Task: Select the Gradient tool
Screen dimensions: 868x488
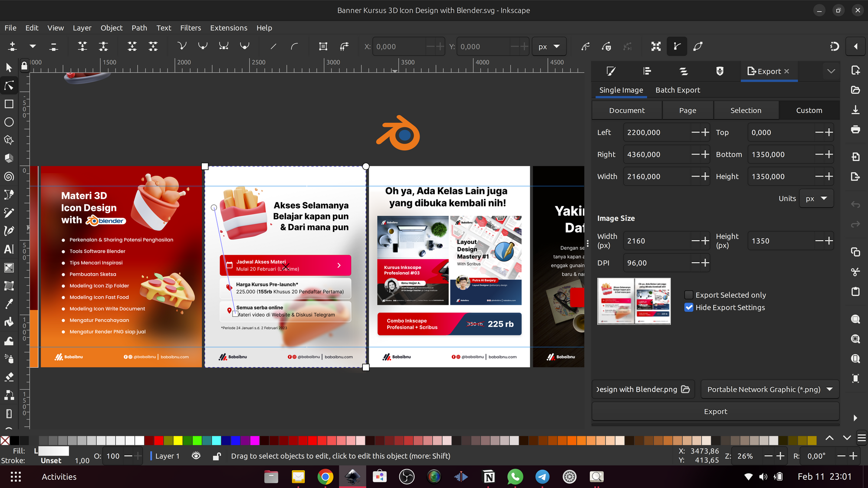Action: (x=9, y=268)
